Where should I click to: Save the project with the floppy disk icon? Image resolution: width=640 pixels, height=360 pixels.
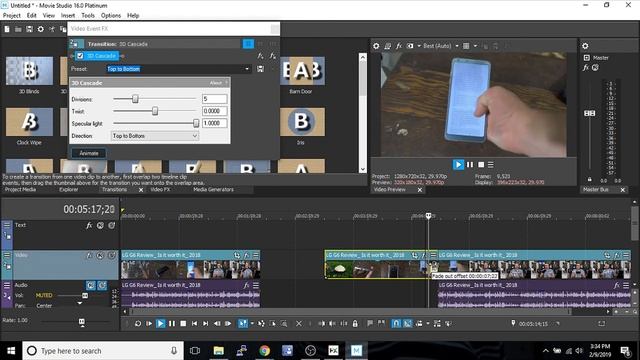tap(29, 29)
